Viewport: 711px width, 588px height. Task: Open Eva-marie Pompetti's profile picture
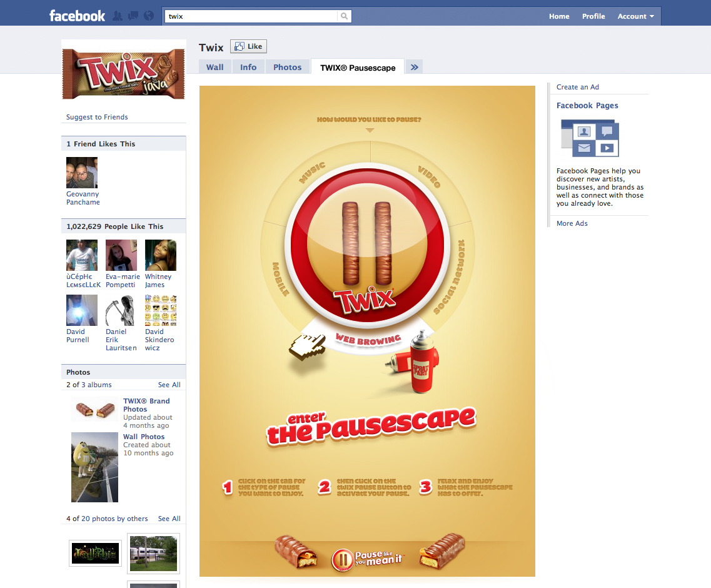click(x=121, y=255)
